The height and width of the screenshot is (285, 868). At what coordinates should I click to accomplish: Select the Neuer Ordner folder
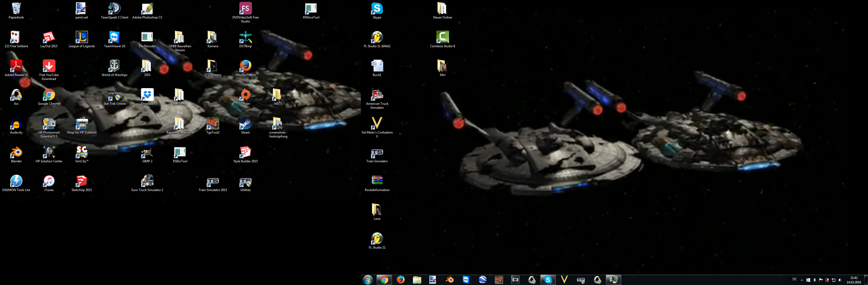[442, 11]
